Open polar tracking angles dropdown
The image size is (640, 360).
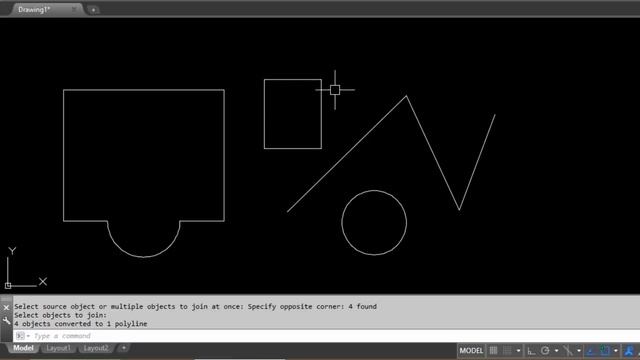point(556,351)
